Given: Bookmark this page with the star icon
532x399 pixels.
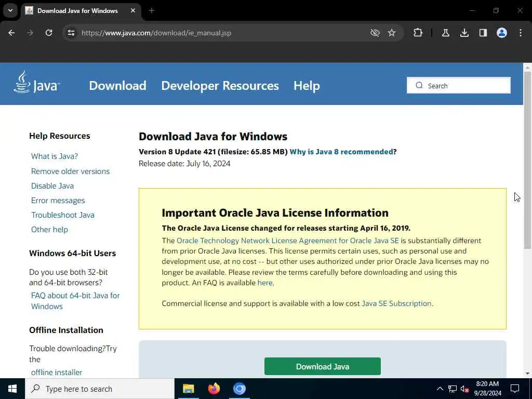Looking at the screenshot, I should 392,33.
